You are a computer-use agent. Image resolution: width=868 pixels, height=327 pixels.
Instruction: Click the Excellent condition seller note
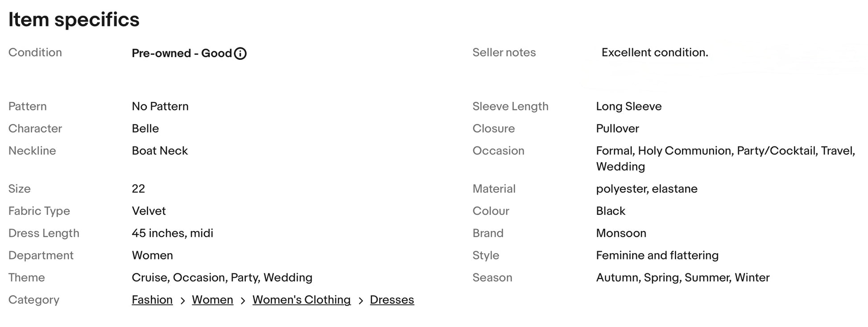654,53
